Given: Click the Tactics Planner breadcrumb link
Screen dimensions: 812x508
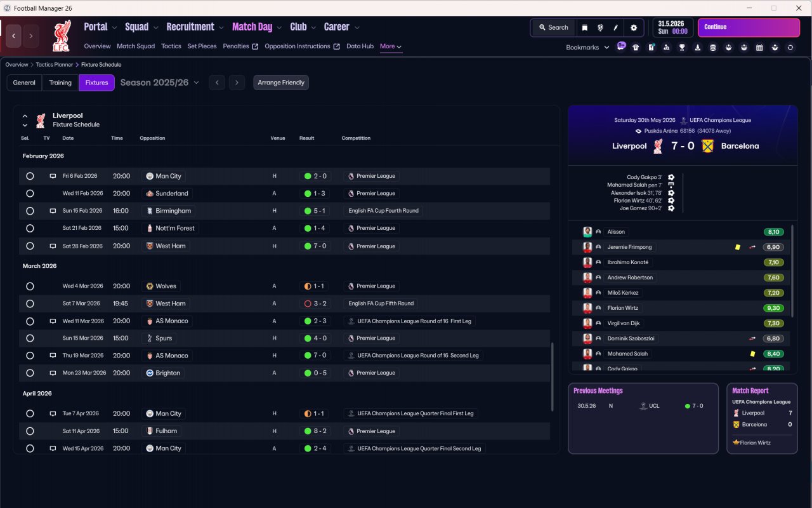Looking at the screenshot, I should click(53, 65).
